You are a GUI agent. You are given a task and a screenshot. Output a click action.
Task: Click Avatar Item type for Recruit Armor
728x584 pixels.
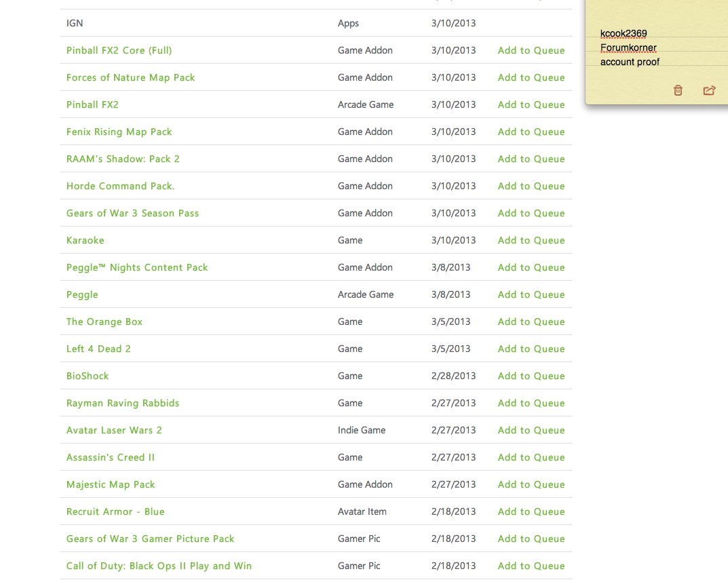click(362, 511)
